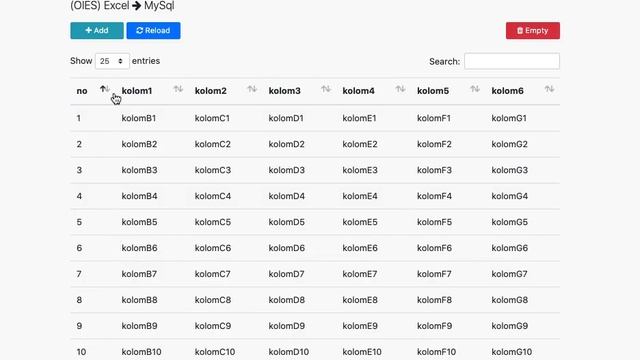Select cell kolomD4
The image size is (640, 360).
click(x=287, y=196)
